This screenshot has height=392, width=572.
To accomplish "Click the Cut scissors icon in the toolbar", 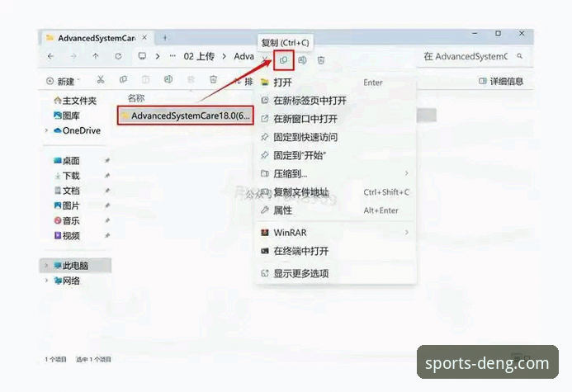I will click(101, 79).
